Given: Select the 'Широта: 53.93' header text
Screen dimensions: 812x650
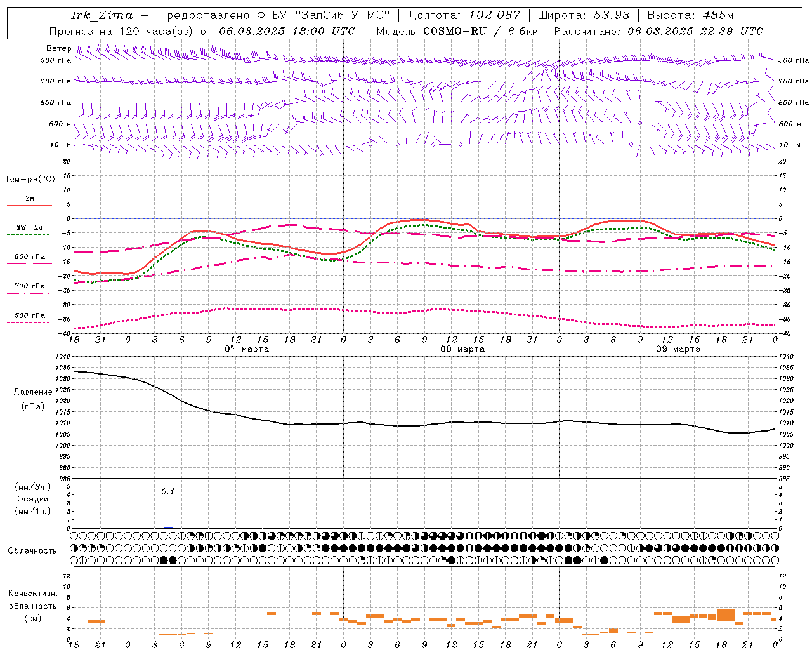Looking at the screenshot, I should tap(584, 15).
